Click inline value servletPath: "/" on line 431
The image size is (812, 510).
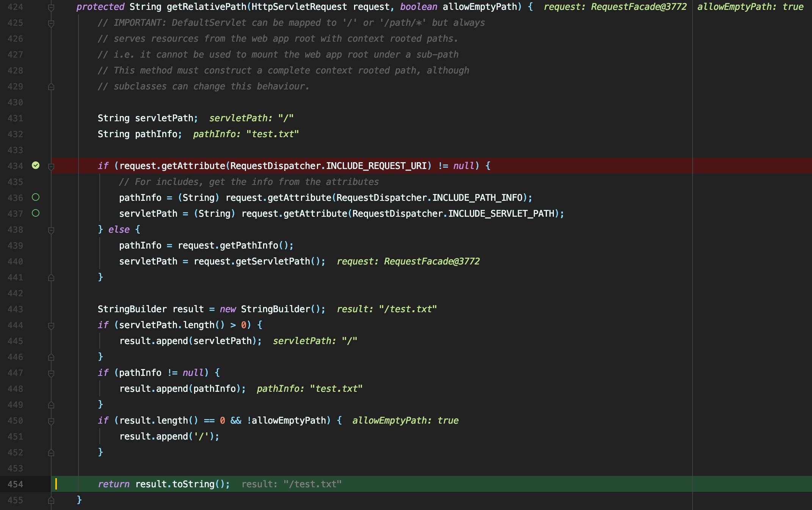(251, 118)
